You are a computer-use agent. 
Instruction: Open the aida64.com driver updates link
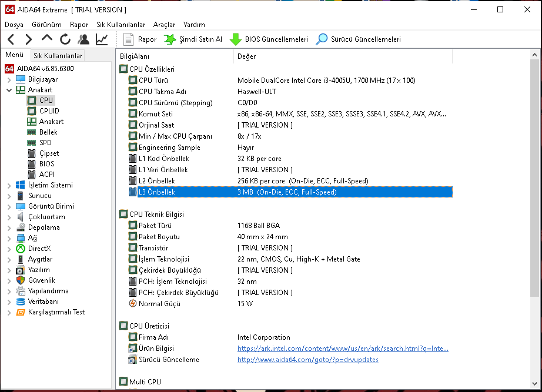pos(308,360)
